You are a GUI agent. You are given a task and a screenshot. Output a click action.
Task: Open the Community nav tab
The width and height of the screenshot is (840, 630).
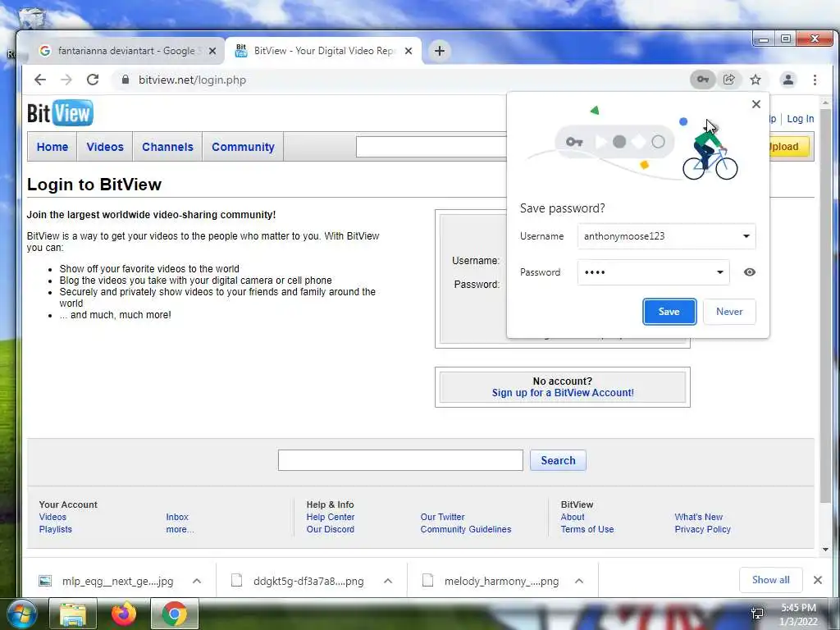(243, 147)
